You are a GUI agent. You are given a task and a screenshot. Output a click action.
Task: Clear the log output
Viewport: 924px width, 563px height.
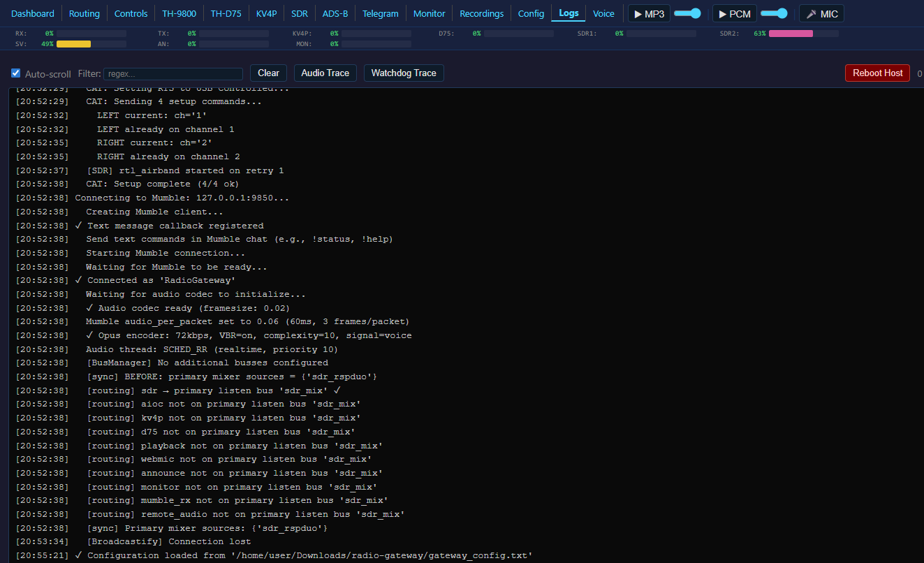coord(268,73)
